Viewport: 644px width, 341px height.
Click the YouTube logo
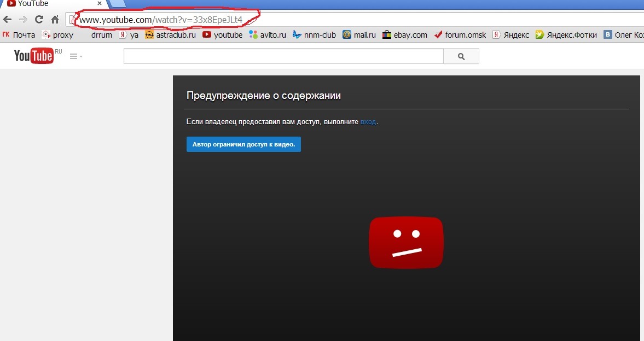tap(34, 56)
